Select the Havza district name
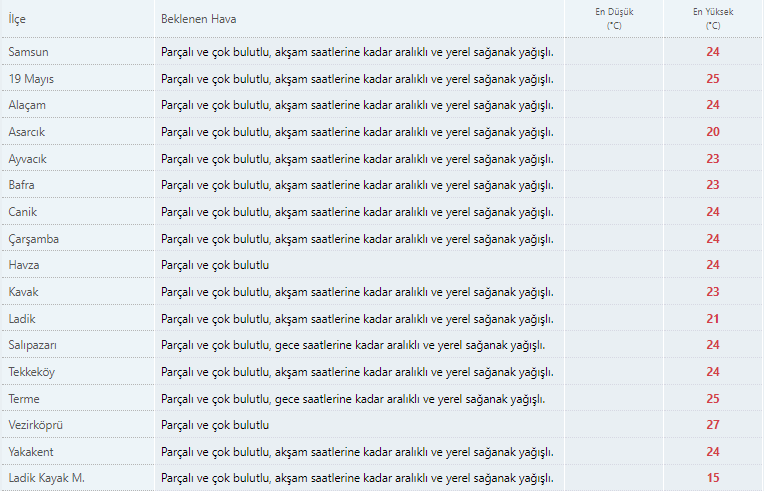Screen dimensions: 764x491 coord(24,265)
